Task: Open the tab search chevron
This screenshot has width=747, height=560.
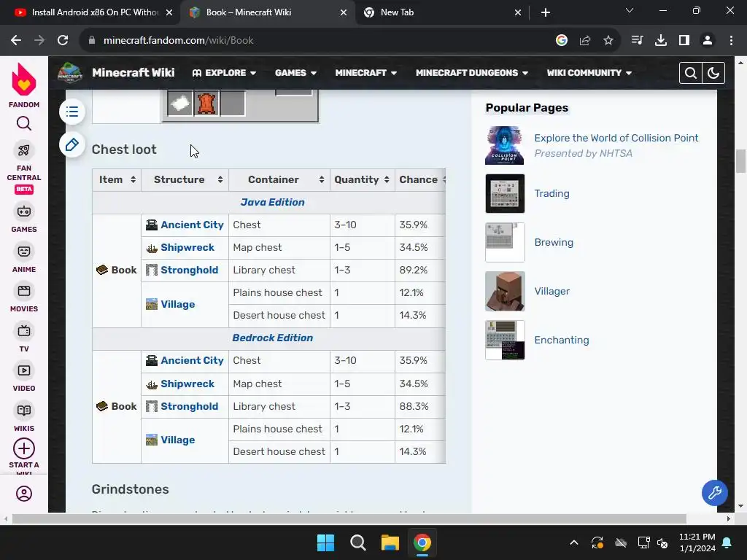Action: click(x=630, y=10)
